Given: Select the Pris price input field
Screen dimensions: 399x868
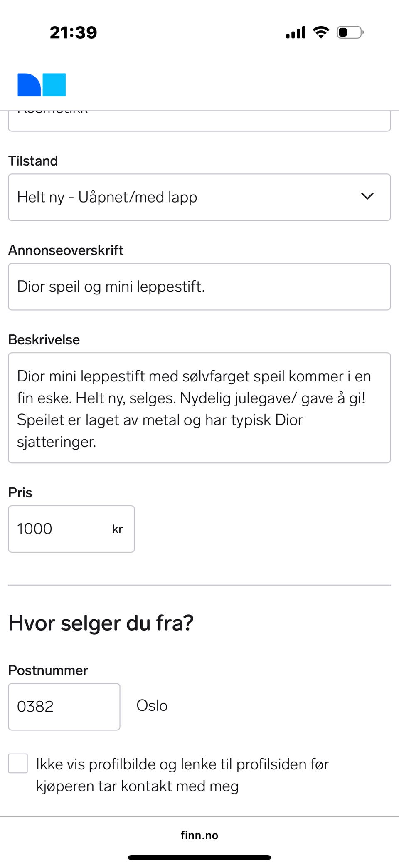Looking at the screenshot, I should [58, 529].
